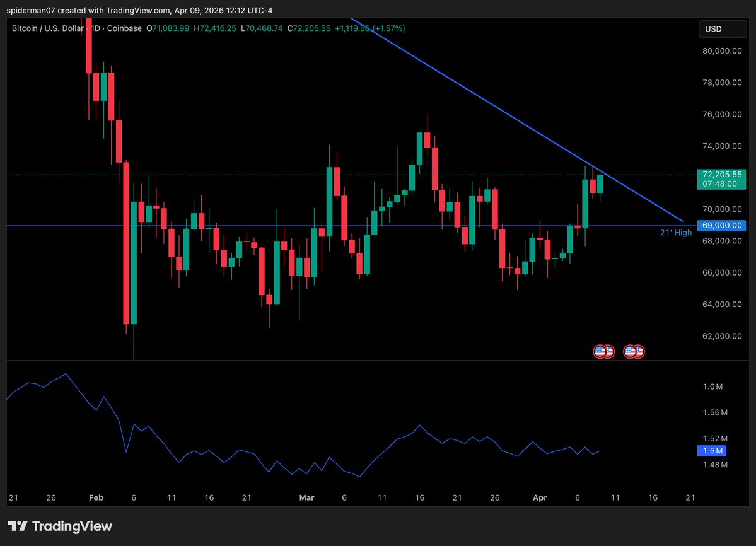The height and width of the screenshot is (546, 756).
Task: Click the TradingView logo at bottom left
Action: pyautogui.click(x=60, y=526)
